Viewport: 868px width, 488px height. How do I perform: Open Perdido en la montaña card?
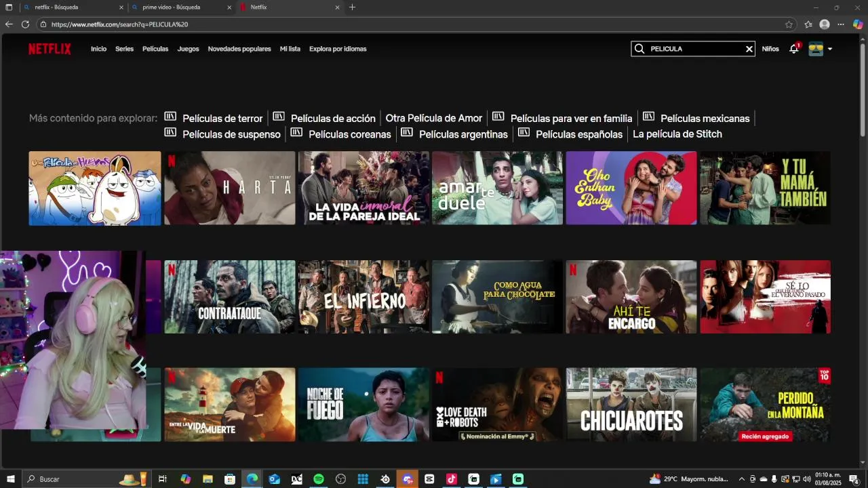765,405
